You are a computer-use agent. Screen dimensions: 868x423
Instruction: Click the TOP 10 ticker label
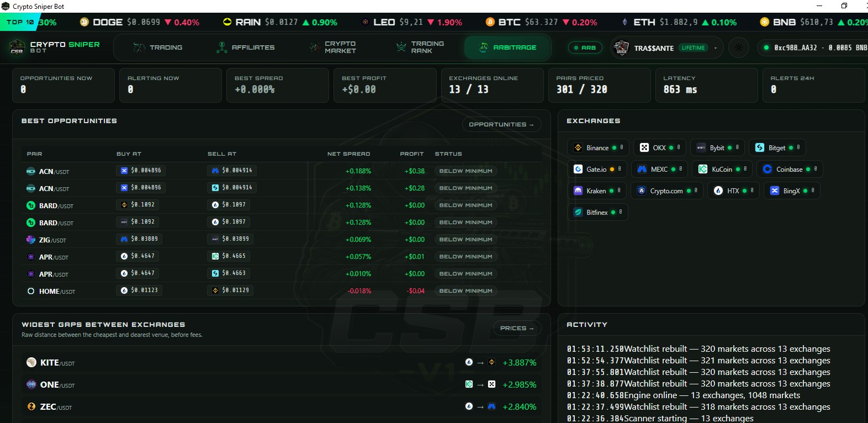coord(19,22)
